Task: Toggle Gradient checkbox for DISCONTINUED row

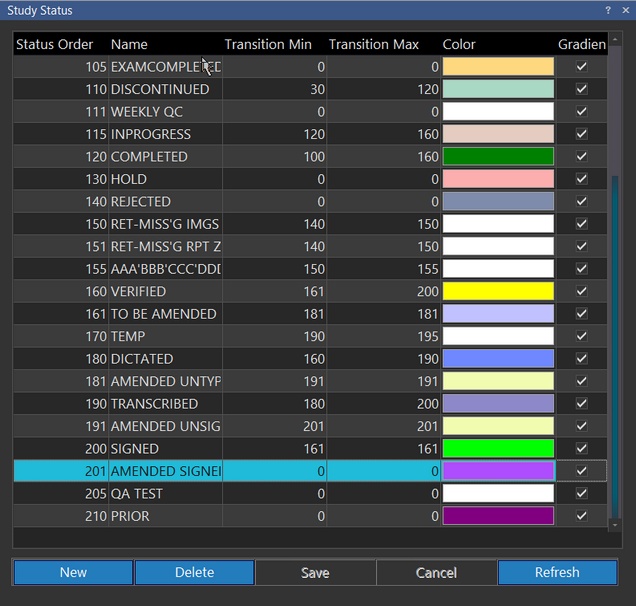Action: (581, 89)
